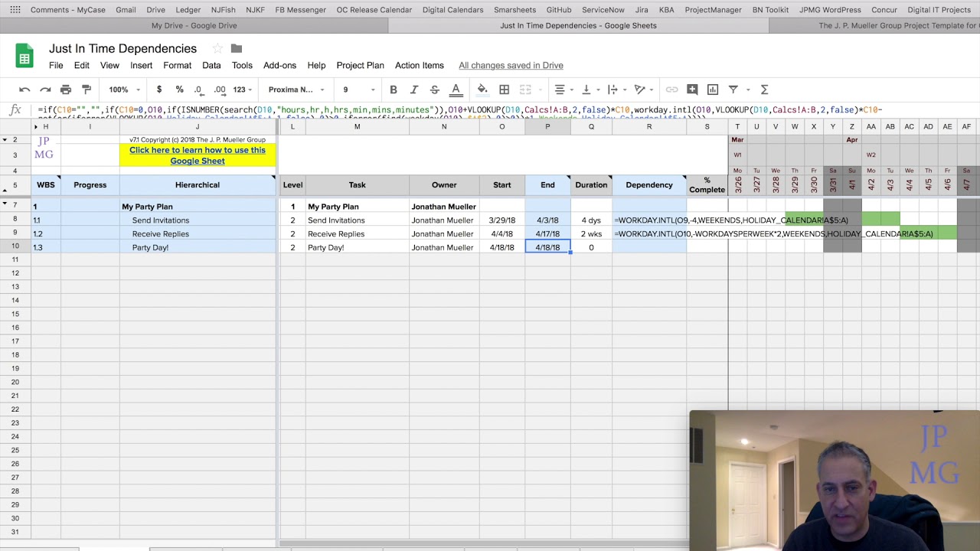Toggle Bold formatting
Image resolution: width=980 pixels, height=551 pixels.
pos(394,90)
